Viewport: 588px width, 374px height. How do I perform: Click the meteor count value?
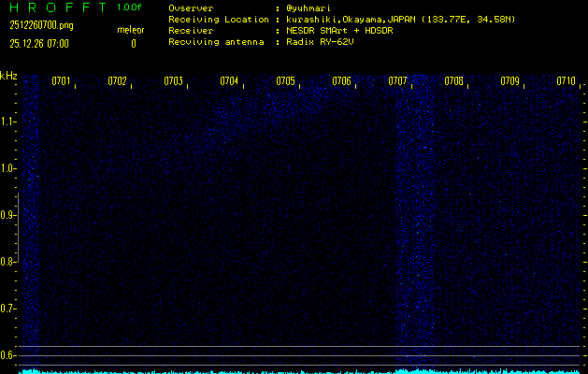point(134,44)
